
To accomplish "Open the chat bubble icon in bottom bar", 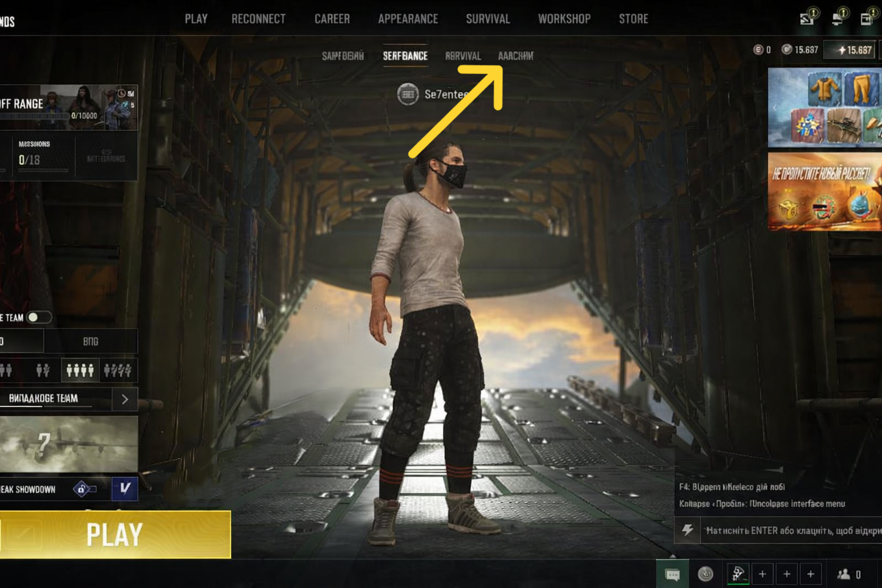I will 672,574.
